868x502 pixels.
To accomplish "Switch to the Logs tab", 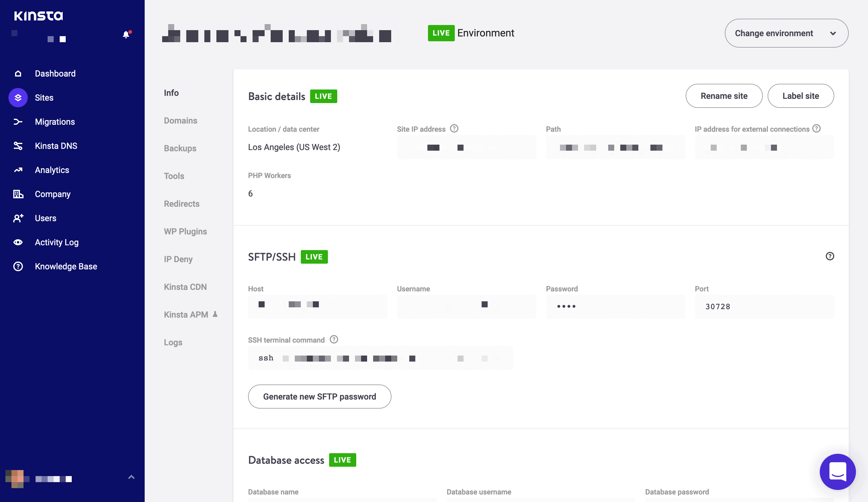I will point(173,342).
